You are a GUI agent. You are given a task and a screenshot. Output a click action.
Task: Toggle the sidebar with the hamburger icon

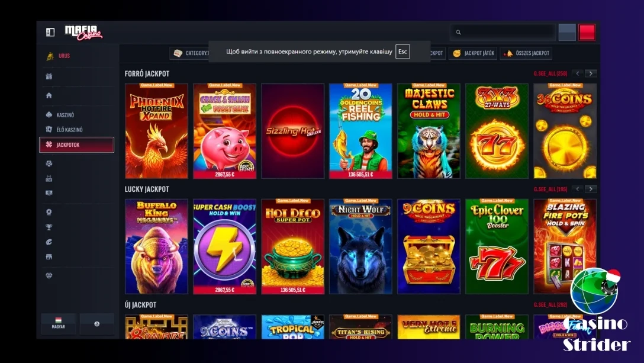pos(49,32)
